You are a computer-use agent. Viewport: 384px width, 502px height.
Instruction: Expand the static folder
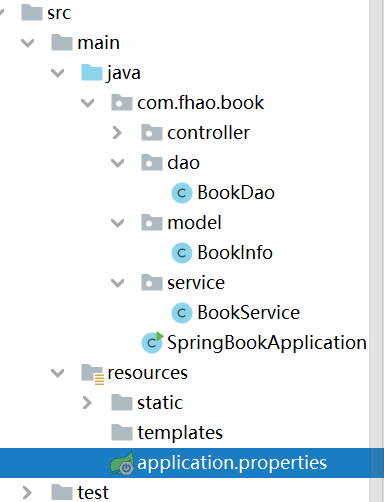click(x=87, y=403)
